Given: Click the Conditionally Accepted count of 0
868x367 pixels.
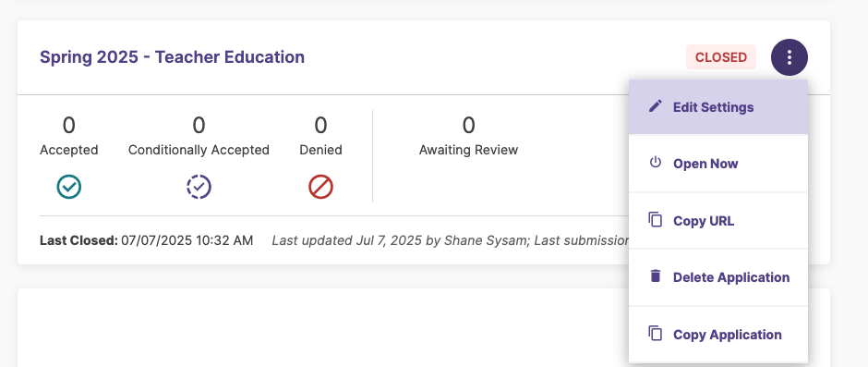Looking at the screenshot, I should click(x=199, y=126).
